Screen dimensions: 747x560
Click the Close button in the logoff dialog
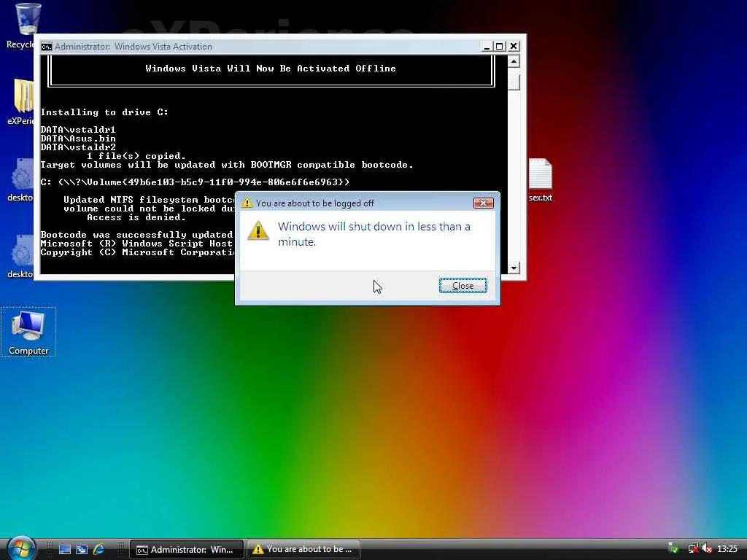coord(462,286)
